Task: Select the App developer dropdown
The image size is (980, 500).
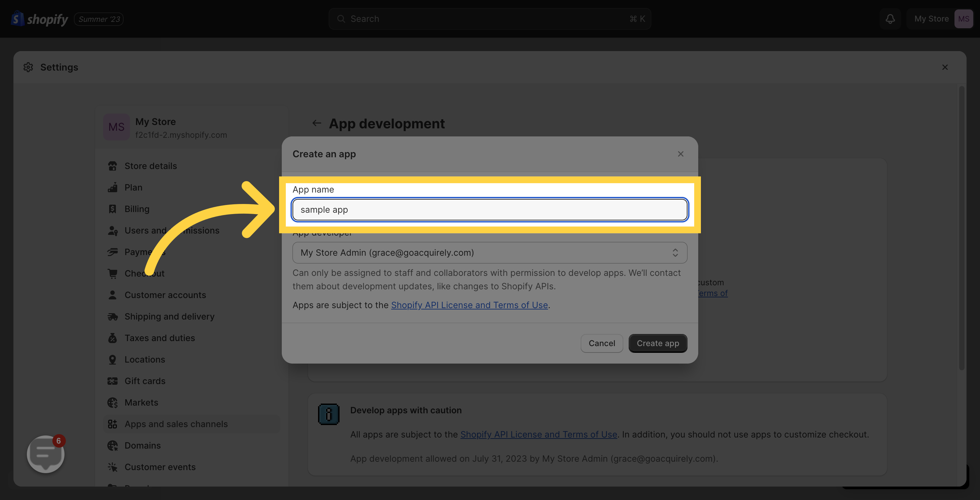Action: pyautogui.click(x=489, y=252)
